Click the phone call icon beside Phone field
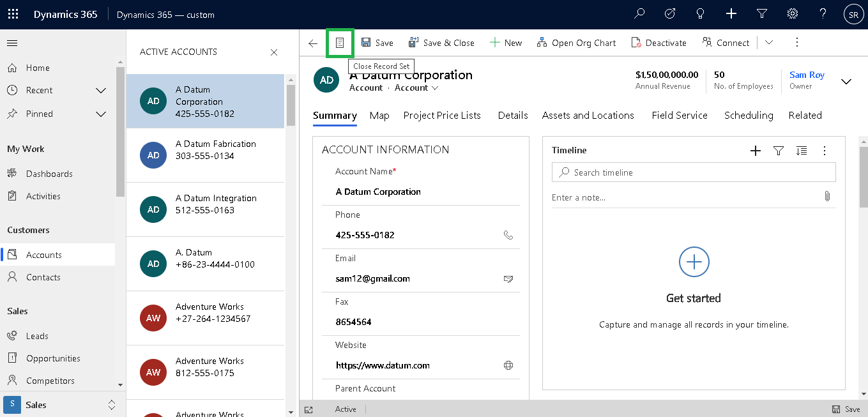 [508, 235]
